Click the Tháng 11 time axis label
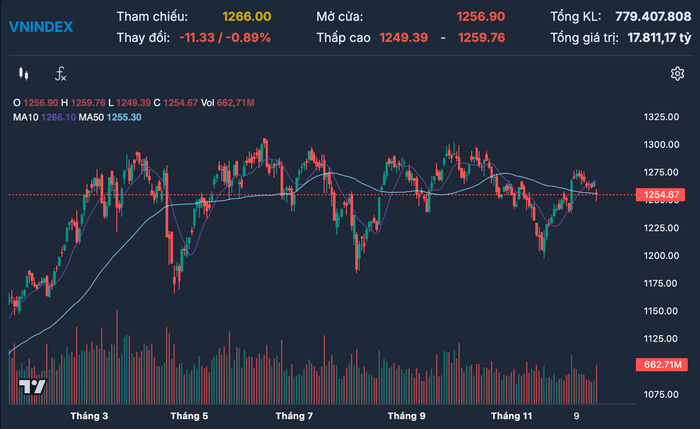The height and width of the screenshot is (429, 700). [x=512, y=416]
